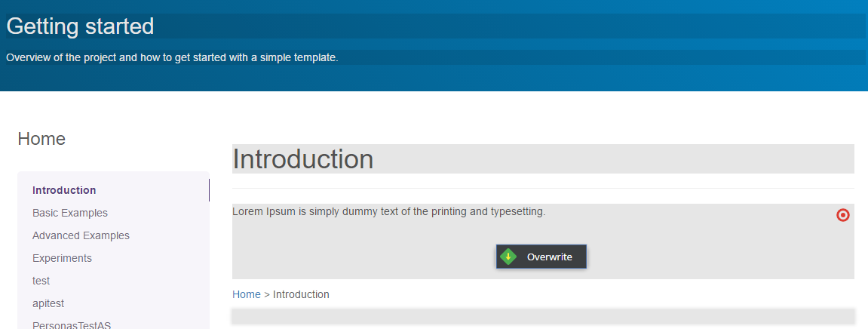This screenshot has height=329, width=868.
Task: Open Advanced Examples from sidebar
Action: [x=81, y=235]
